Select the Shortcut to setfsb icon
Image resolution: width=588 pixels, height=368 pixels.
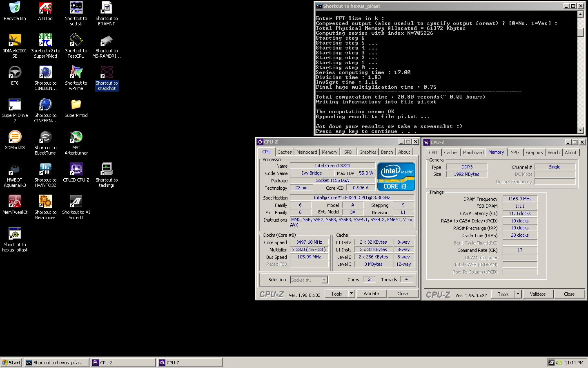pos(76,14)
